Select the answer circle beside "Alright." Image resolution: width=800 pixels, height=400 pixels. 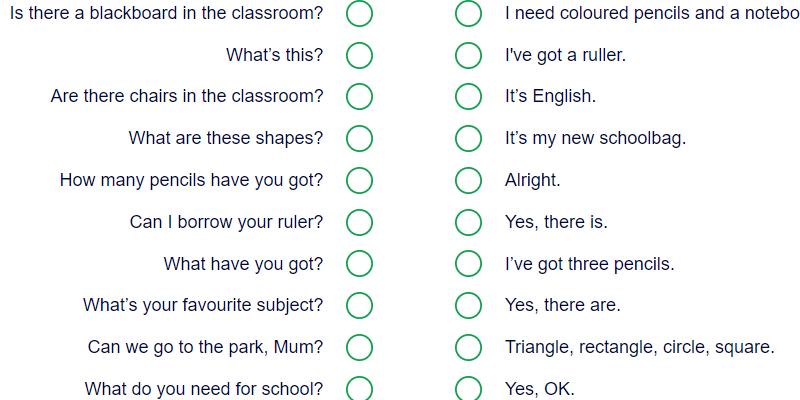(469, 180)
